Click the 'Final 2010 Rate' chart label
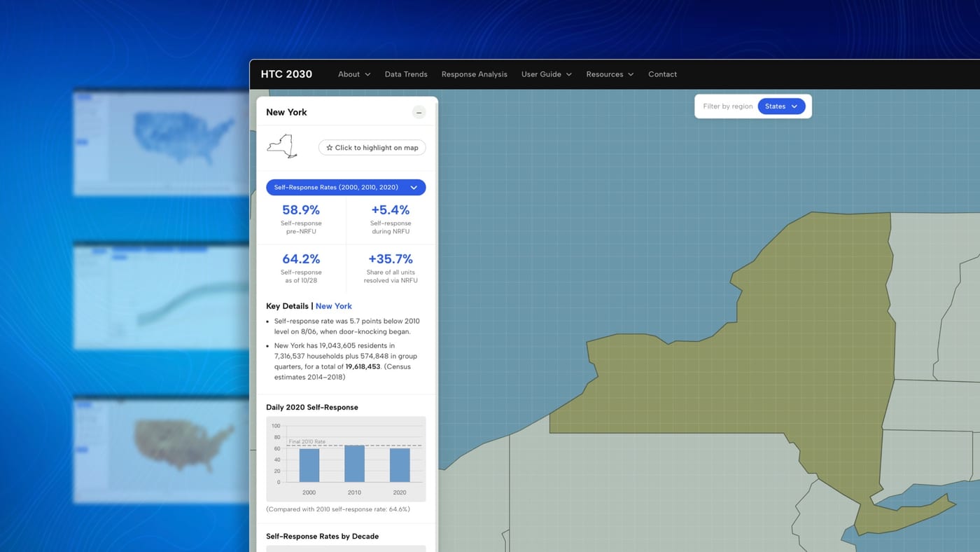 pyautogui.click(x=307, y=441)
